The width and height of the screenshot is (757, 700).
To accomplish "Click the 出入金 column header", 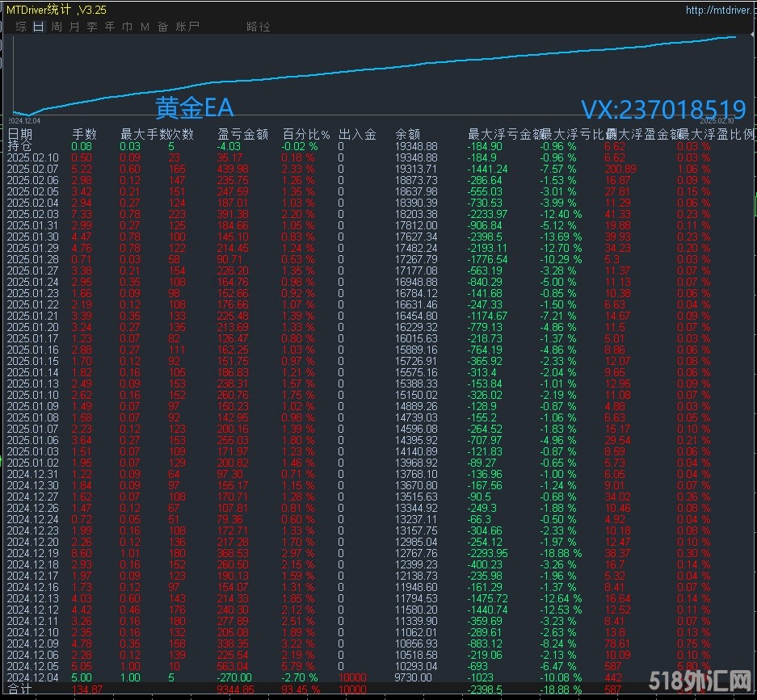I will (357, 134).
